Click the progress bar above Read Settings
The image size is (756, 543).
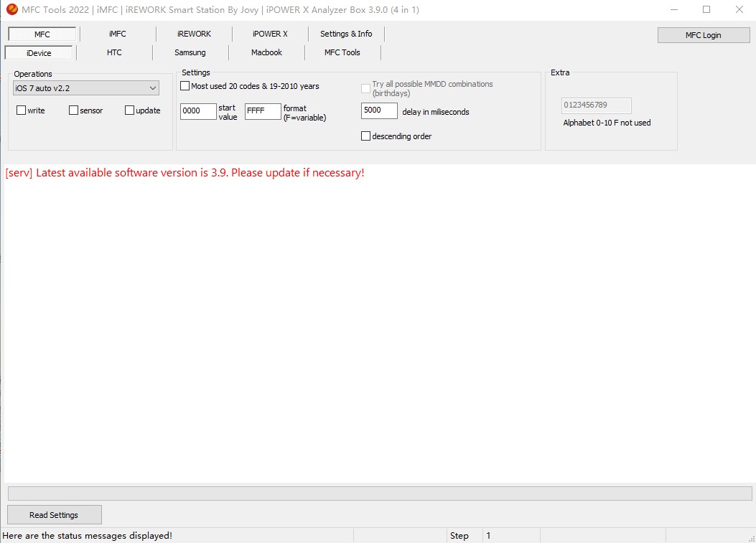coord(380,494)
